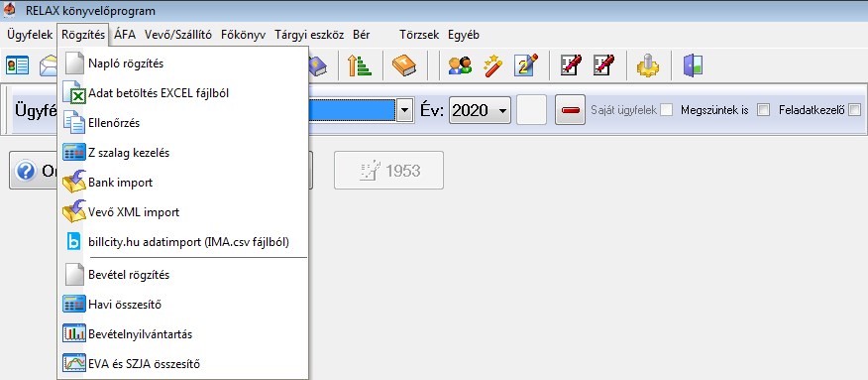Open the Vevő/Szállító menu
Image resolution: width=868 pixels, height=380 pixels.
point(178,35)
